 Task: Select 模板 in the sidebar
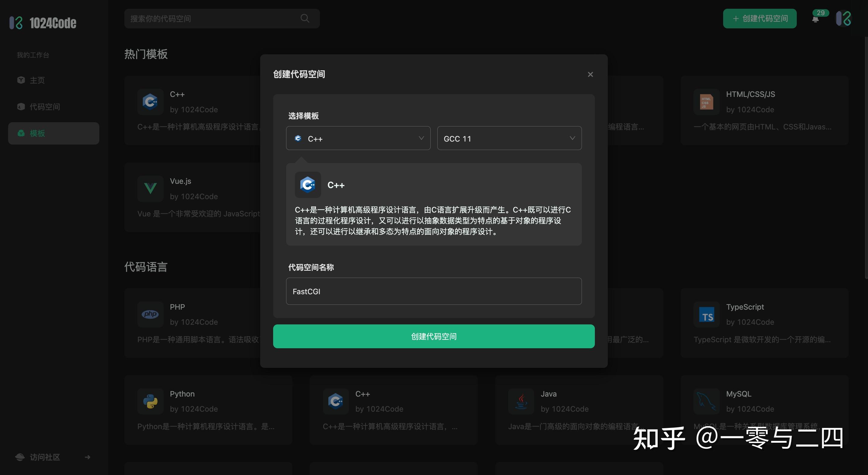37,133
